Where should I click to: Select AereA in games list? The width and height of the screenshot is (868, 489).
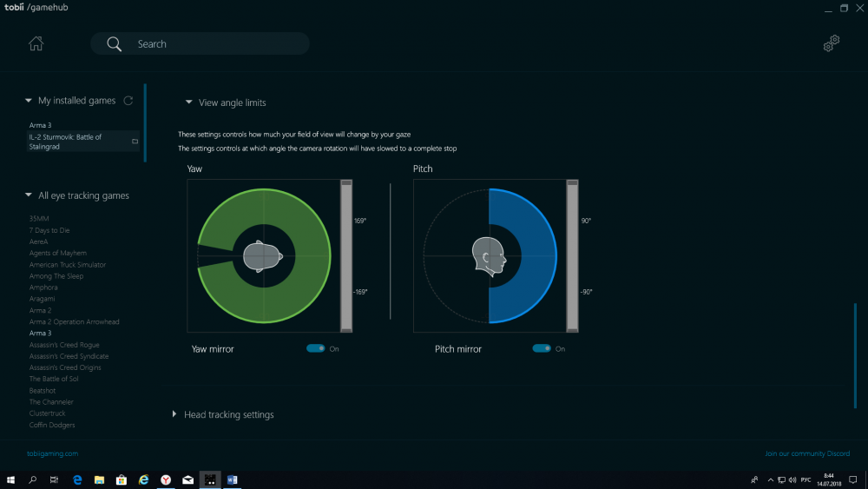(39, 241)
